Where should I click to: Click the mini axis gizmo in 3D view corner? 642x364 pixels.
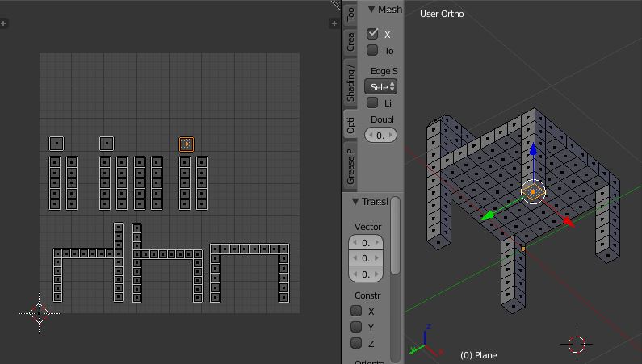(426, 341)
